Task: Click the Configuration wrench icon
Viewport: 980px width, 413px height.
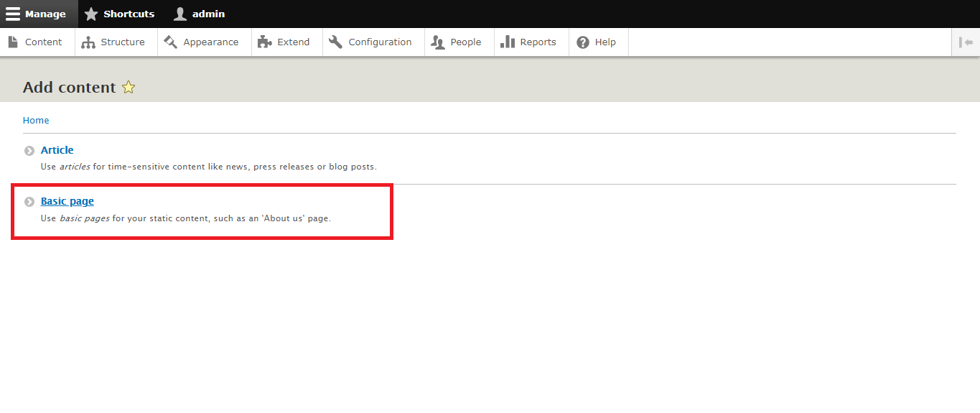Action: (336, 42)
